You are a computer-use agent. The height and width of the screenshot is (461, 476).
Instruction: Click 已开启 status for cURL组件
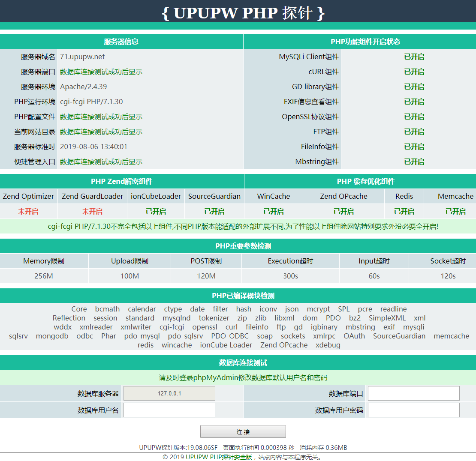(414, 72)
